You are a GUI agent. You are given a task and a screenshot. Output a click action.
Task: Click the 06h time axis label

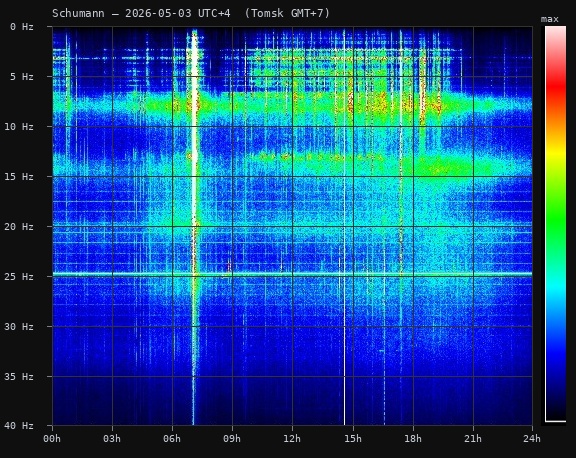point(172,439)
